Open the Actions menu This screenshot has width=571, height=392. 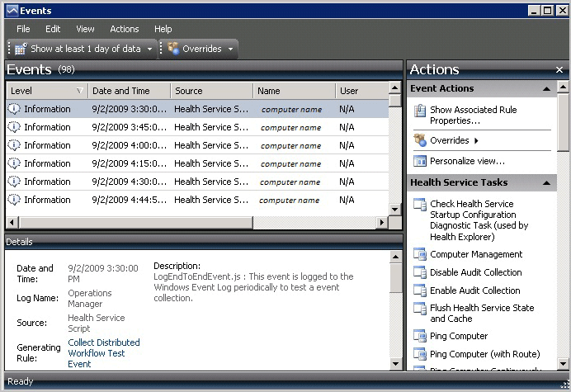(x=125, y=29)
